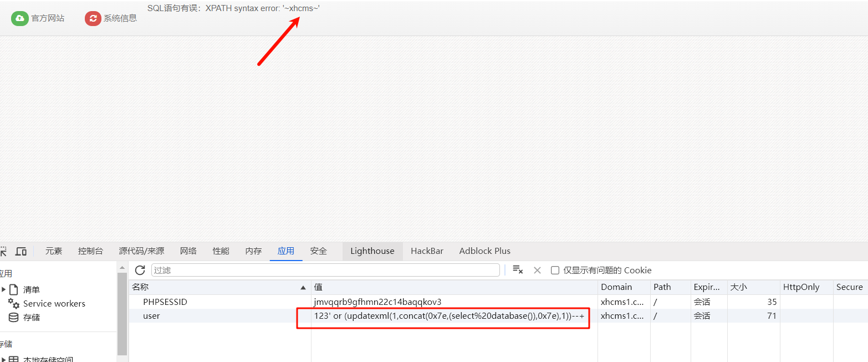Open the Adblock Plus tab
Screen dimensions: 868x362
pos(485,251)
